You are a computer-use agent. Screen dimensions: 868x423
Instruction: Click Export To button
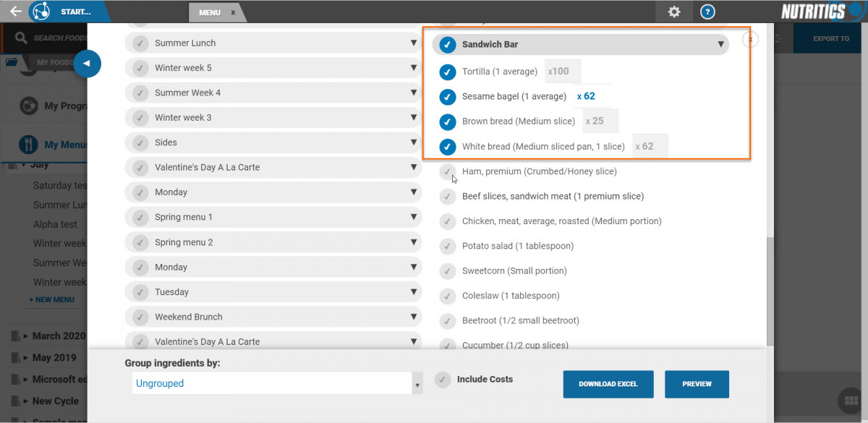830,38
